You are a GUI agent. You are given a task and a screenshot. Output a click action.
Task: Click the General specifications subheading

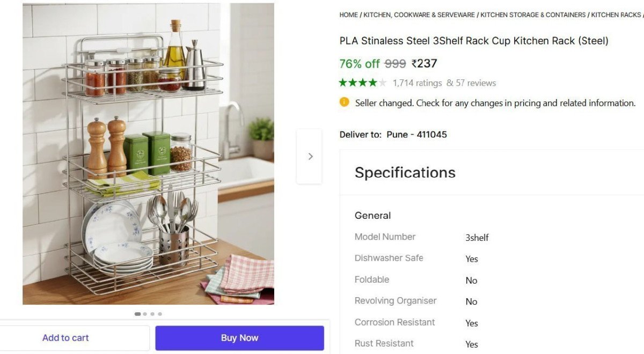pos(372,216)
